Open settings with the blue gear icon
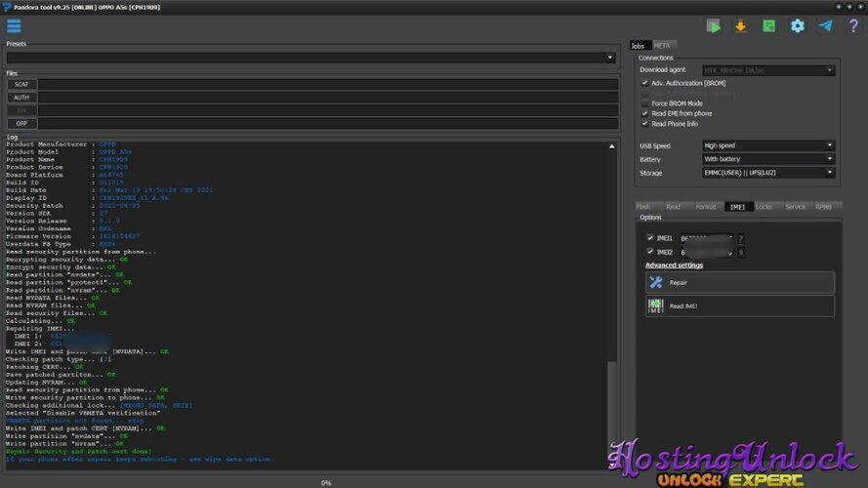This screenshot has height=488, width=868. [797, 26]
